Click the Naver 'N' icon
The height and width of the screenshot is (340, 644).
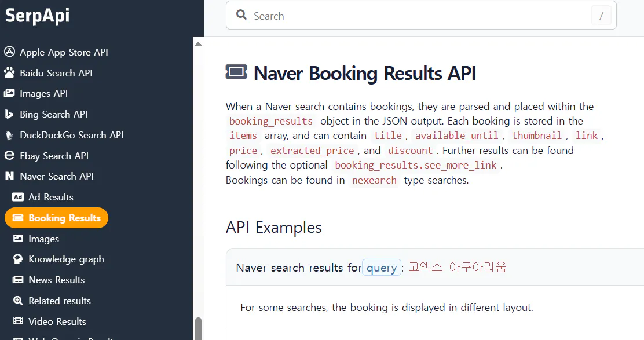point(9,176)
